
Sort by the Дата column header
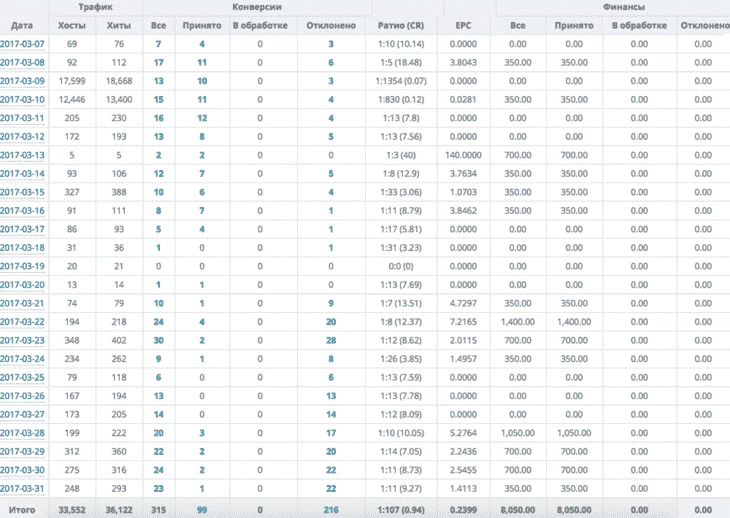(22, 26)
